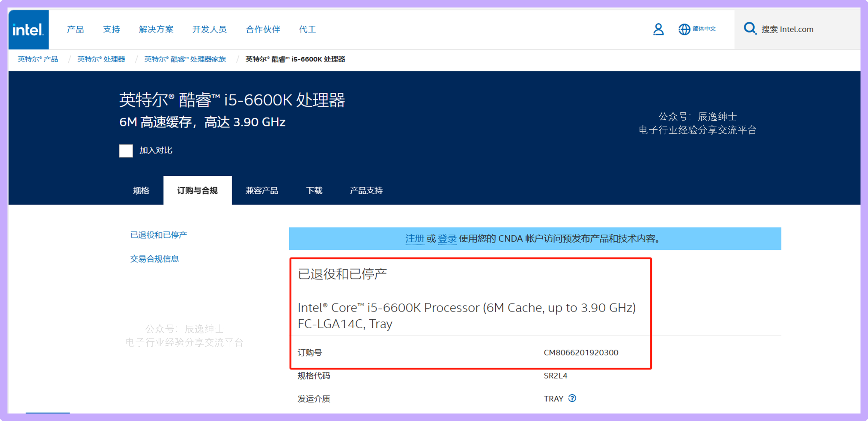Switch to the 规格 tab
The width and height of the screenshot is (868, 421).
141,190
